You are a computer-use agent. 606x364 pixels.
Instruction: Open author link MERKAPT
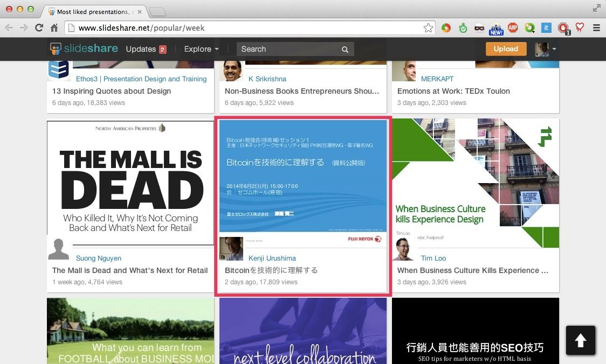437,79
